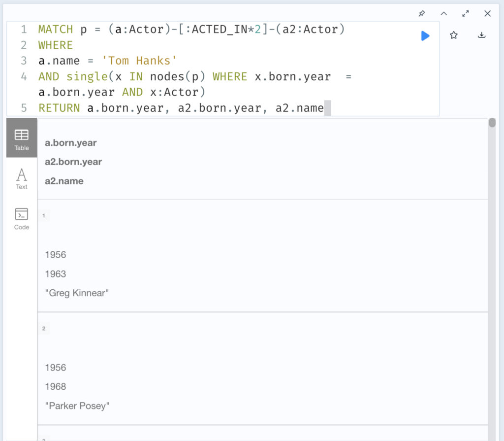This screenshot has width=504, height=441.
Task: Click the a2.born.year column header
Action: pyautogui.click(x=73, y=162)
